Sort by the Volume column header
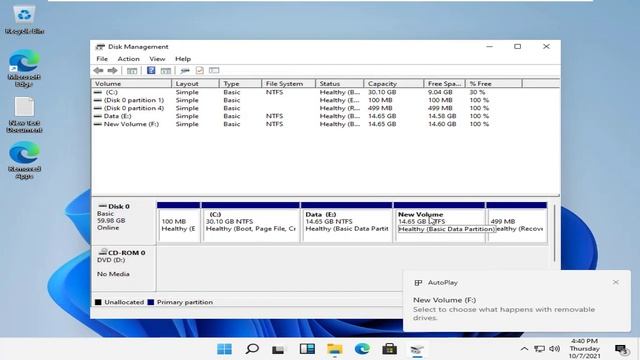640x360 pixels. 131,83
